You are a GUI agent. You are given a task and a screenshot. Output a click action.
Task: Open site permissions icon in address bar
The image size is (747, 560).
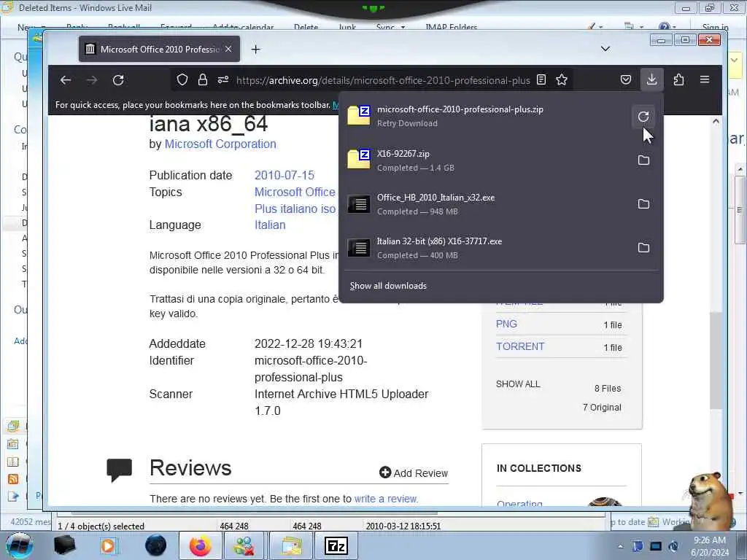(x=223, y=80)
